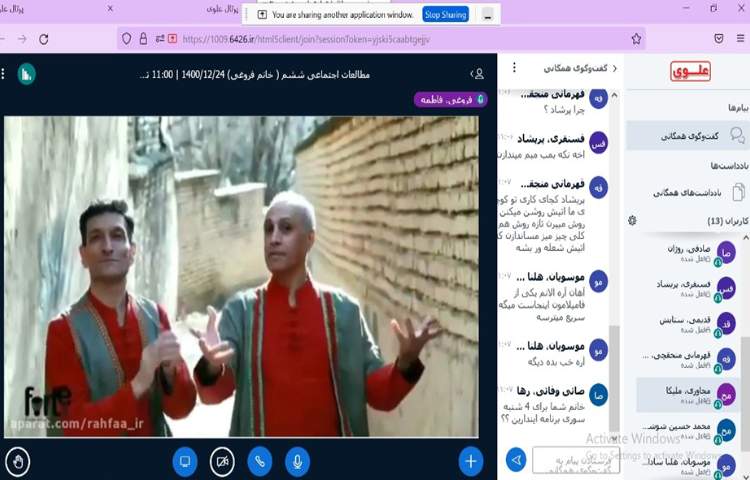Select گفت‌وگوی همگانی in the messages list
This screenshot has width=750, height=480.
coord(688,136)
